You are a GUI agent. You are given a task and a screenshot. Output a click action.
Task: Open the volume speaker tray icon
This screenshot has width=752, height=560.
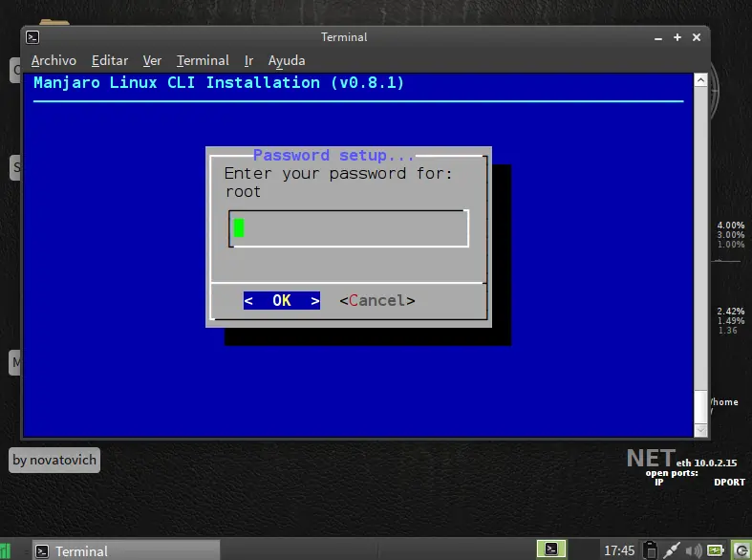[694, 550]
